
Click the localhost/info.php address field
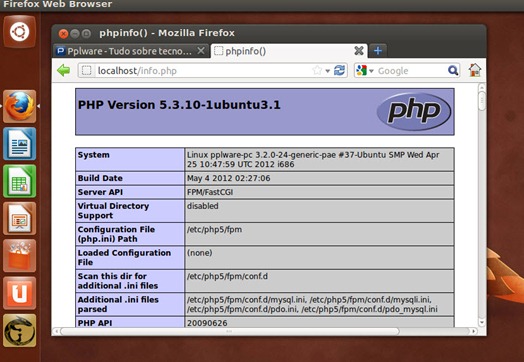tap(212, 71)
